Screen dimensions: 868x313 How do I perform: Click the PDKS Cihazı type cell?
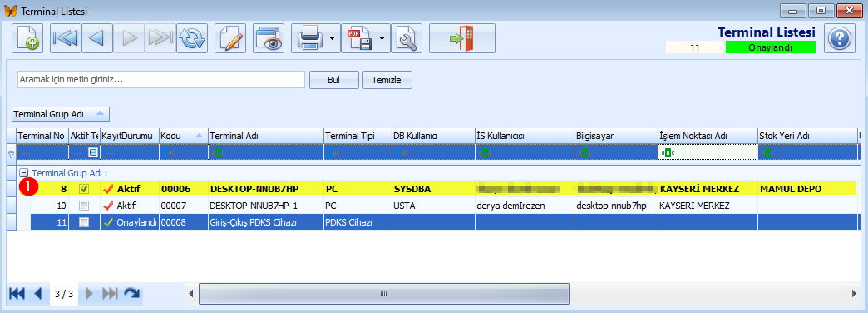tap(357, 222)
